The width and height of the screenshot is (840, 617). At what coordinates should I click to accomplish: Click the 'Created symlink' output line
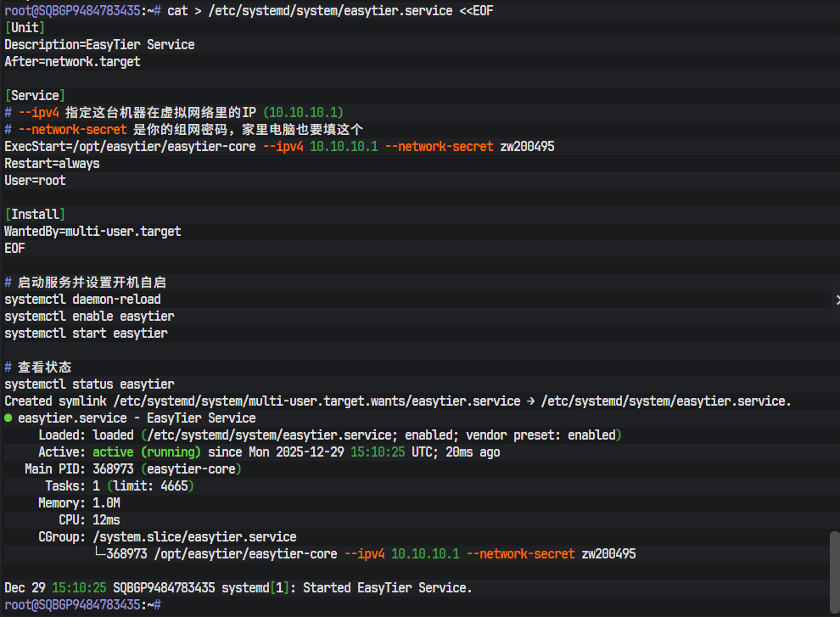pos(398,401)
